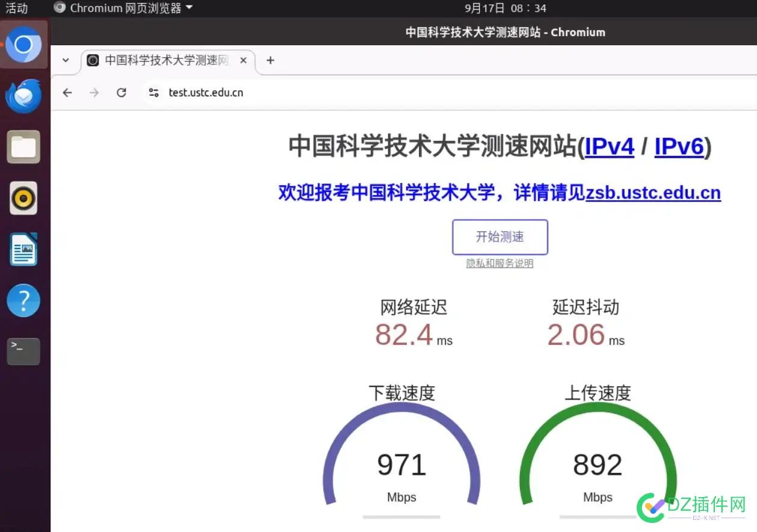Open the zsb.ustc.edu.cn link
Viewport: 757px width, 532px height.
coord(653,193)
